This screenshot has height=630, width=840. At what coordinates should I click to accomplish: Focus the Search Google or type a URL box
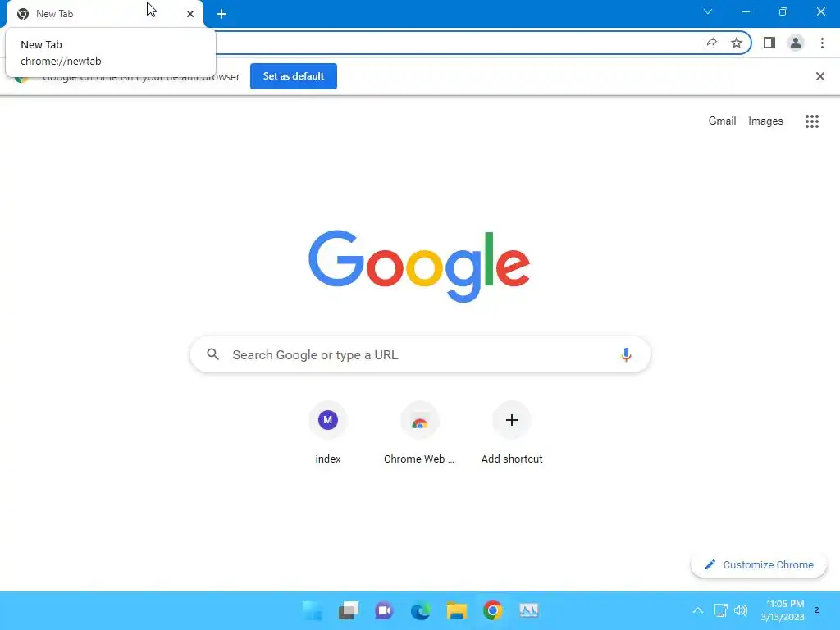coord(420,354)
